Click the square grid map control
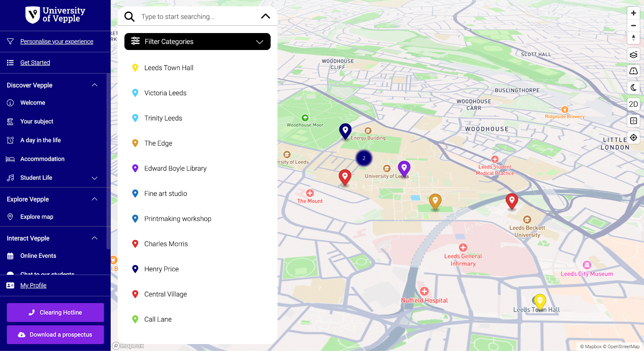644x351 pixels. (x=634, y=120)
